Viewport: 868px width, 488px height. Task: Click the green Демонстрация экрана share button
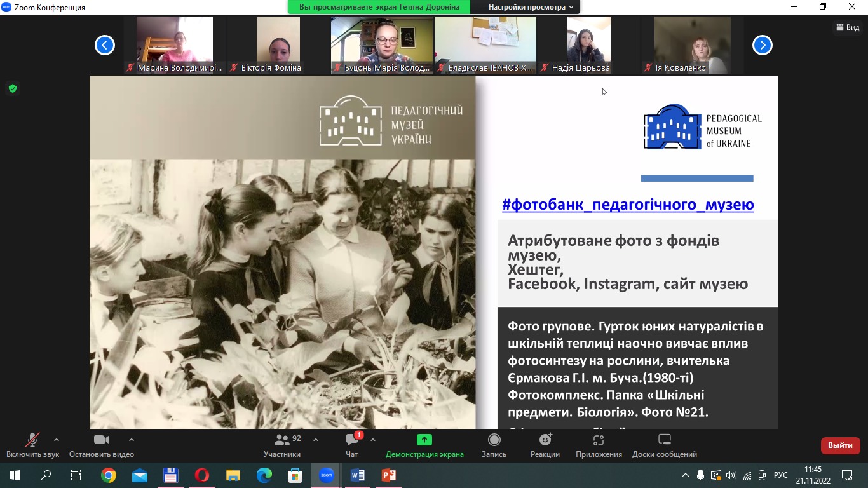(424, 445)
